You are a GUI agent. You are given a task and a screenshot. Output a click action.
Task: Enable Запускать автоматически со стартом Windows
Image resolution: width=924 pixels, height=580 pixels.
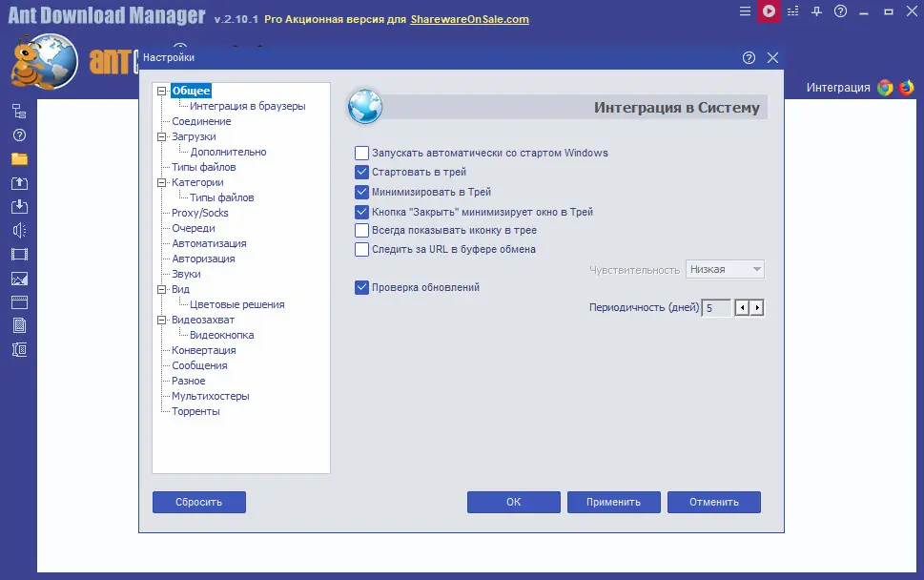[x=361, y=154]
